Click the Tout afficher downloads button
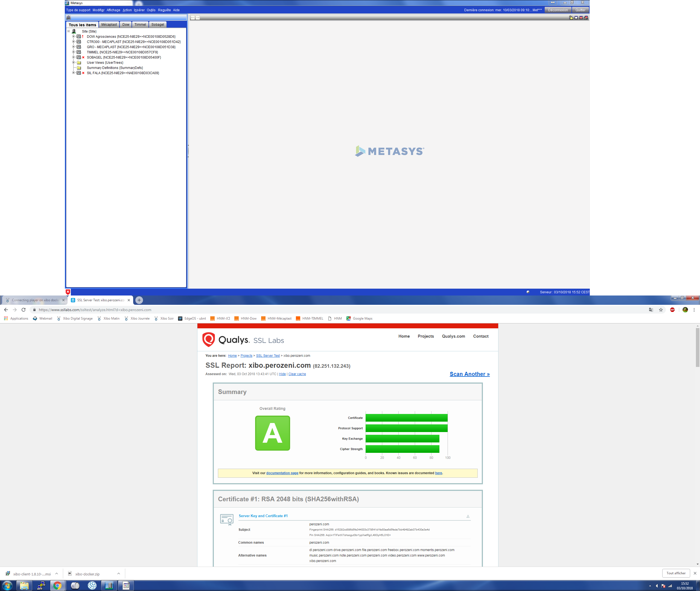700x591 pixels. coord(676,573)
